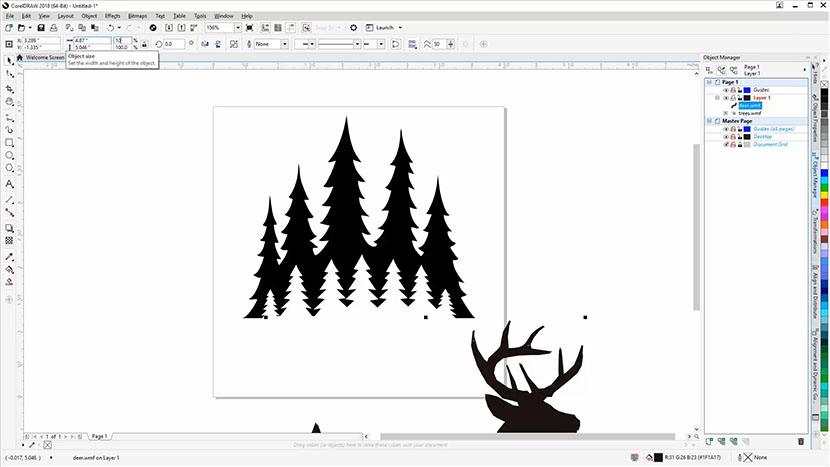Select the Crop tool
Viewport: 830px width, 467px height.
point(9,88)
